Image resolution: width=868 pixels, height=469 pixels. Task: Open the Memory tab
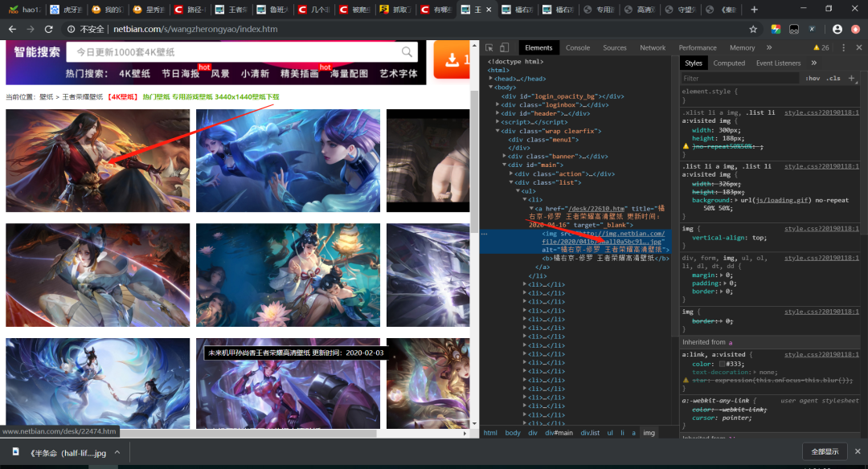[x=743, y=47]
